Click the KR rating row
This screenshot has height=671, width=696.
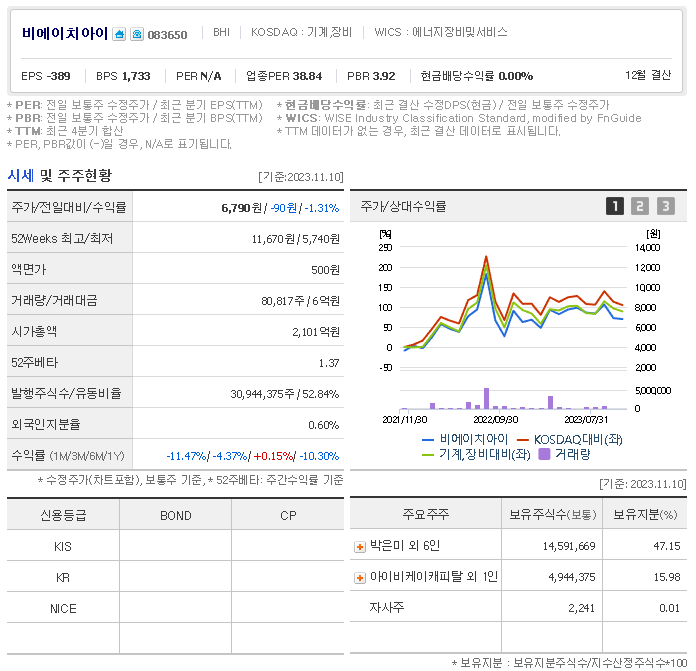click(x=175, y=577)
